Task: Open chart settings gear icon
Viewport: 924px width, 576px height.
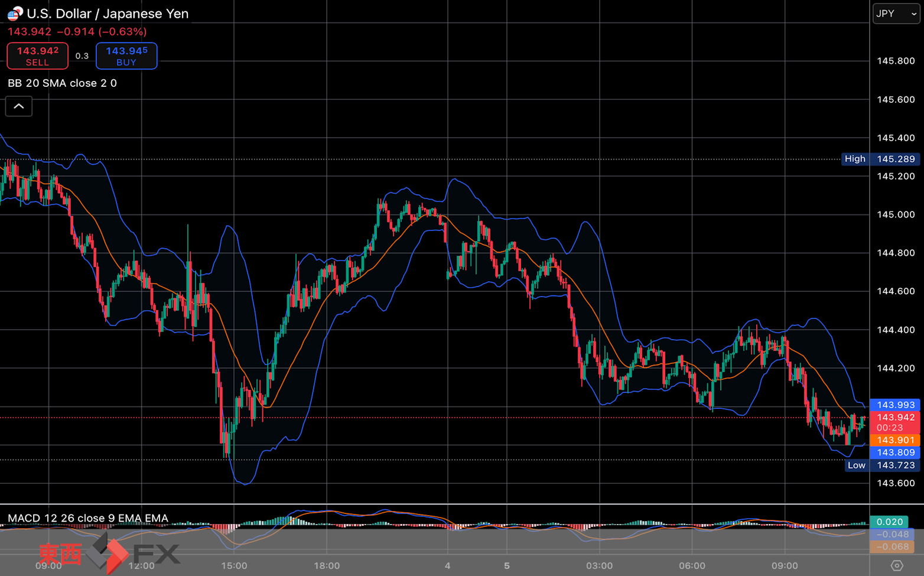Action: pyautogui.click(x=897, y=565)
